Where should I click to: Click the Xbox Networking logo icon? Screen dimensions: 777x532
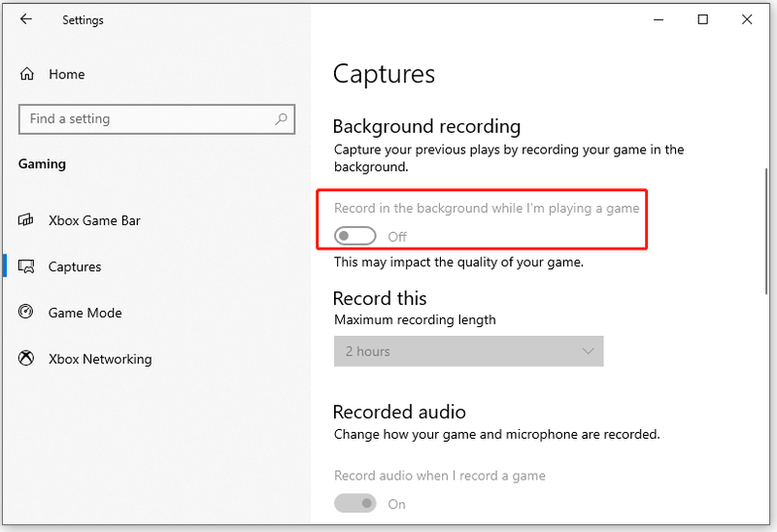[26, 358]
